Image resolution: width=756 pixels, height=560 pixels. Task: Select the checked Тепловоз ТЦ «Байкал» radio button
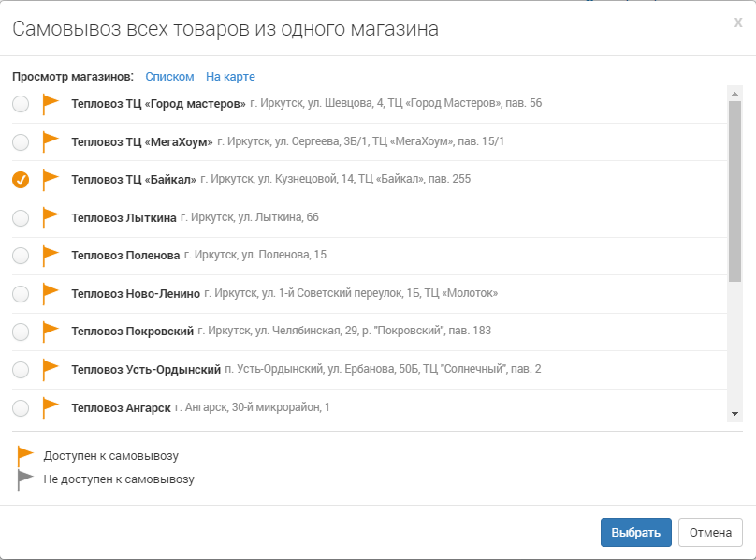tap(21, 180)
